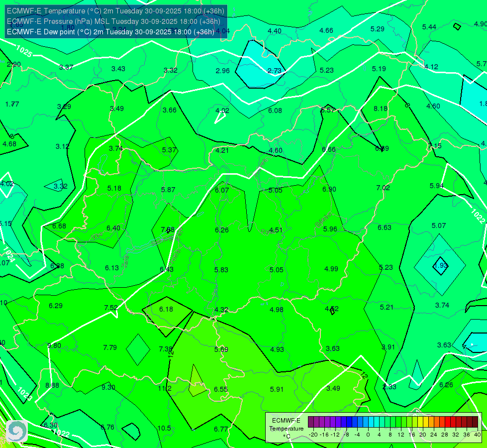This screenshot has height=448, width=487.
Task: Click the map value 3.66
Action: 169,110
